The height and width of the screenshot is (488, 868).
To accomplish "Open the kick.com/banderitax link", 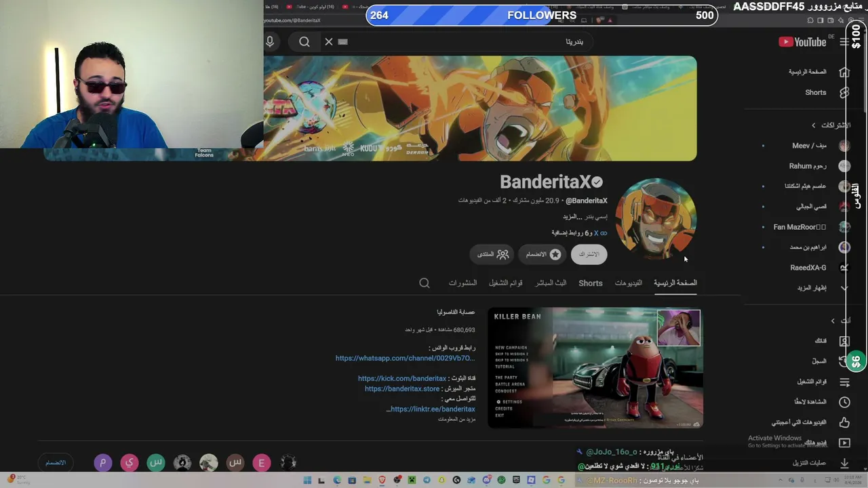I will tap(402, 379).
